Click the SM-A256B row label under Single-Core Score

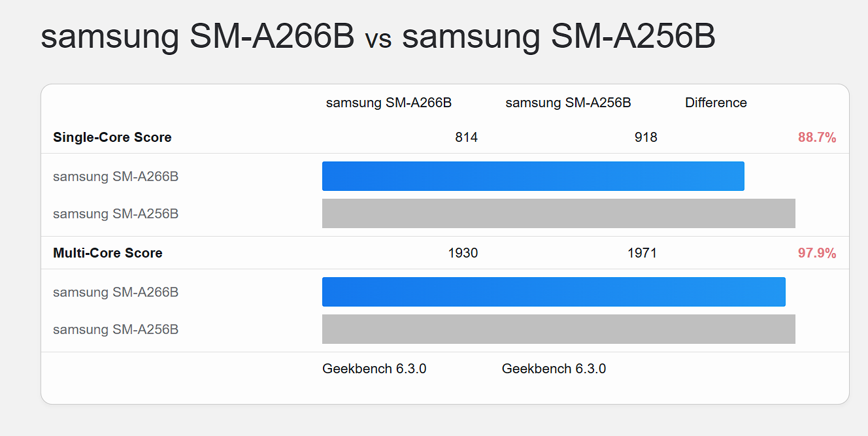tap(116, 214)
